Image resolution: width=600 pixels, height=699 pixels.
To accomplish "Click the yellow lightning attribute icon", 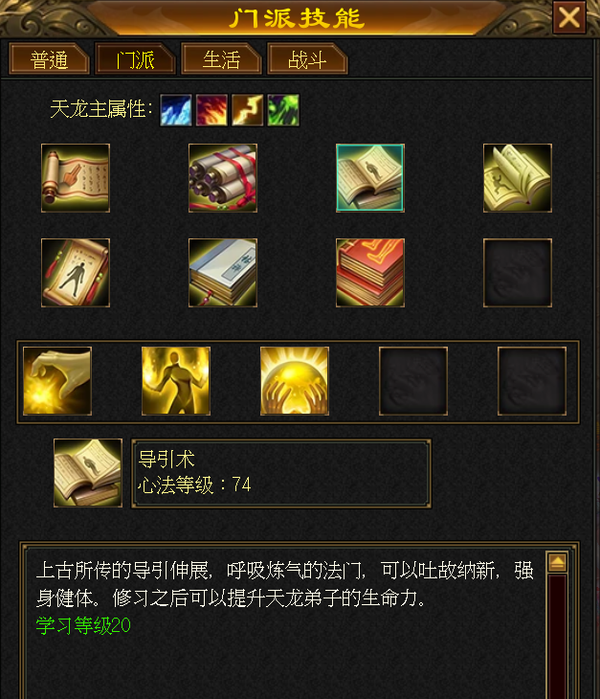I will (247, 110).
